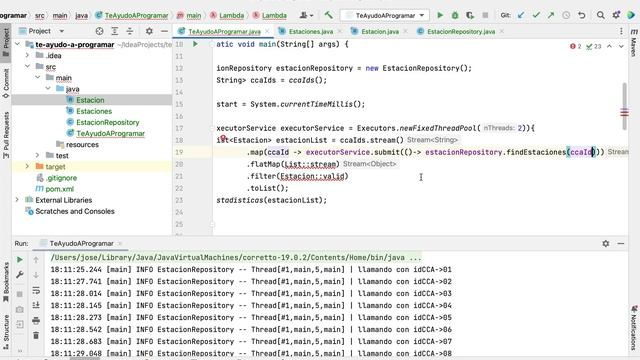Git rollback undo icon
This screenshot has width=640, height=360.
click(x=582, y=16)
